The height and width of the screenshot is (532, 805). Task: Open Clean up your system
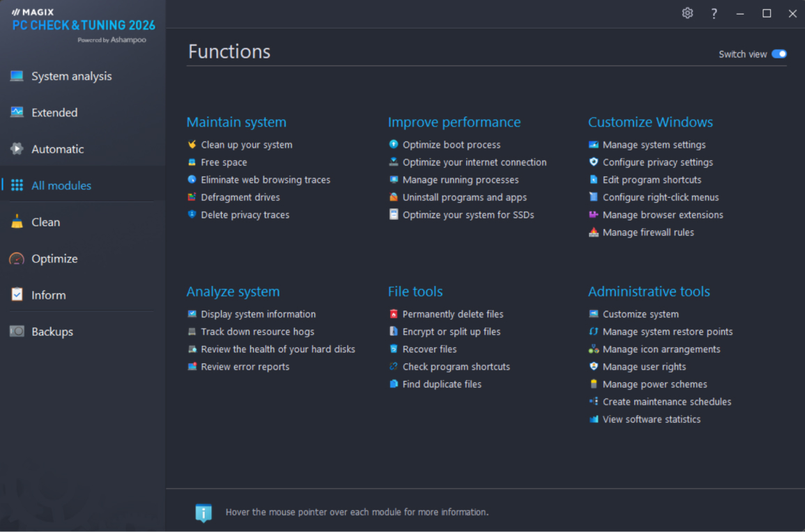(246, 145)
